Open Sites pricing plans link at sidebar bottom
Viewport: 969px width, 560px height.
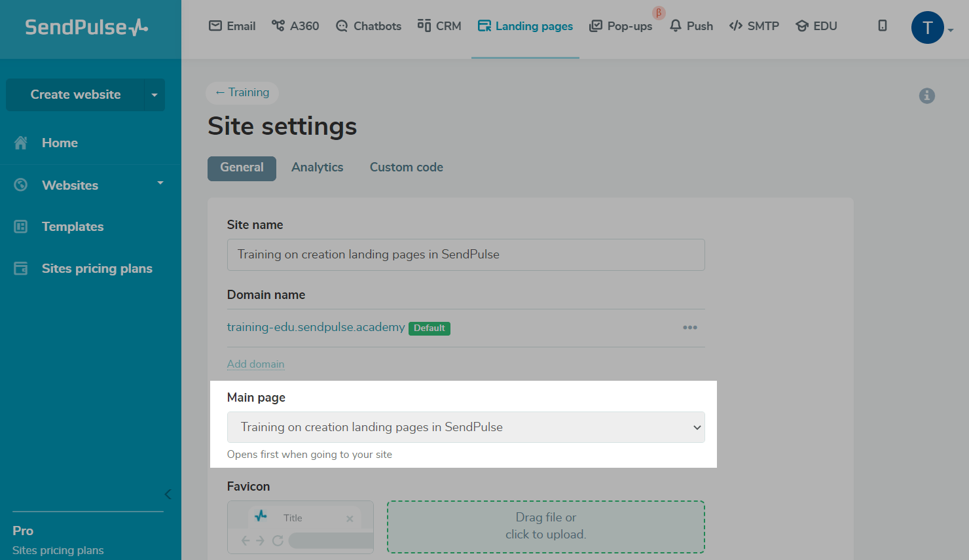pyautogui.click(x=58, y=550)
